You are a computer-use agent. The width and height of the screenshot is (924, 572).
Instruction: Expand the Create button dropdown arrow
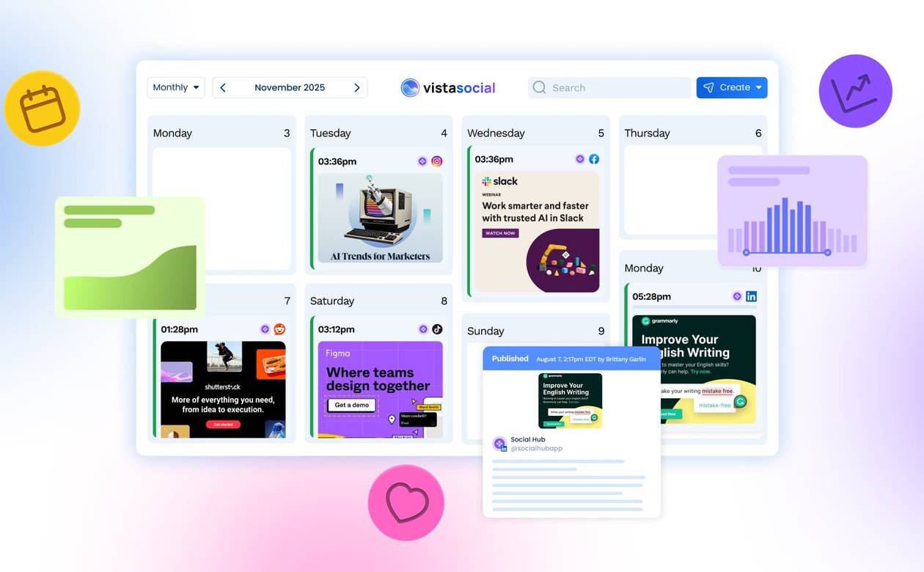pyautogui.click(x=758, y=87)
